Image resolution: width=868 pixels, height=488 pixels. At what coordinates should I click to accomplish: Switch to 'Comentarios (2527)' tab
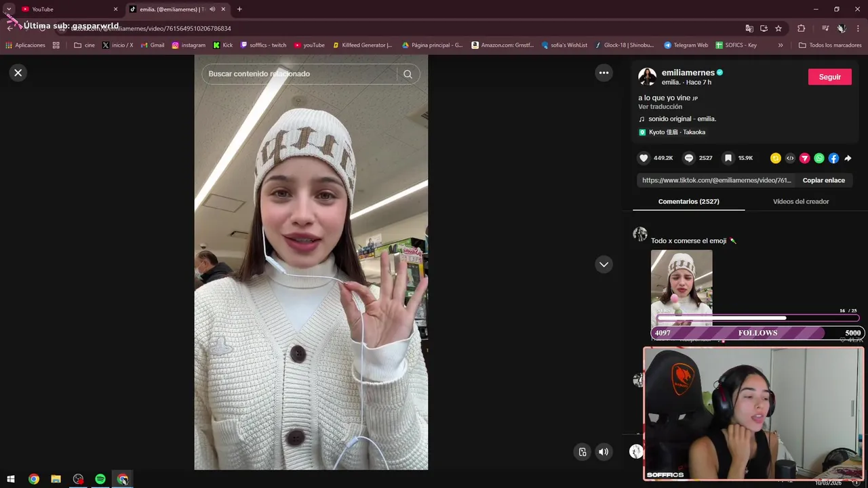(x=688, y=201)
